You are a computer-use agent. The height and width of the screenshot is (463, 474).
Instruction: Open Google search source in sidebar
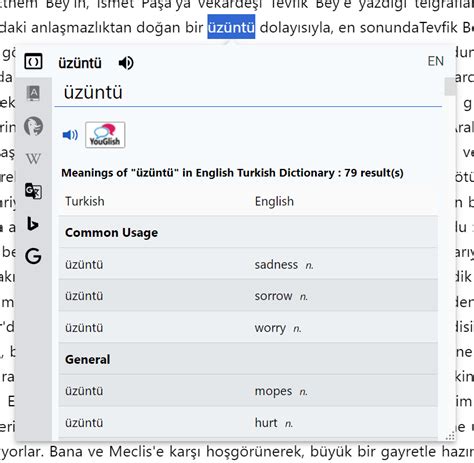coord(33,256)
